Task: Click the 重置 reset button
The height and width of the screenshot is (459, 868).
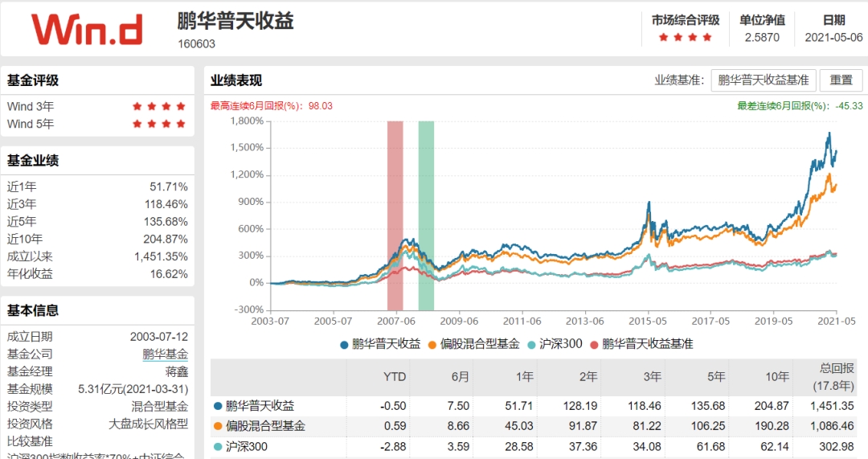Action: click(841, 80)
